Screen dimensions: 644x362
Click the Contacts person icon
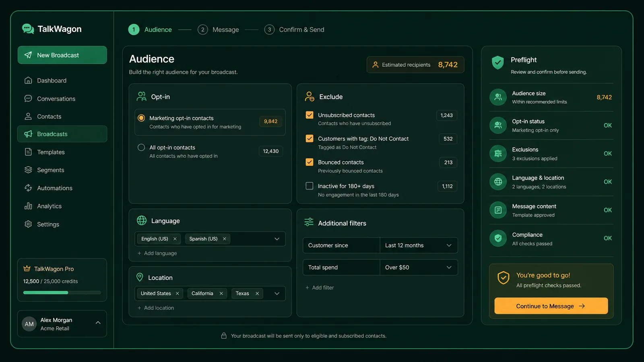tap(28, 116)
